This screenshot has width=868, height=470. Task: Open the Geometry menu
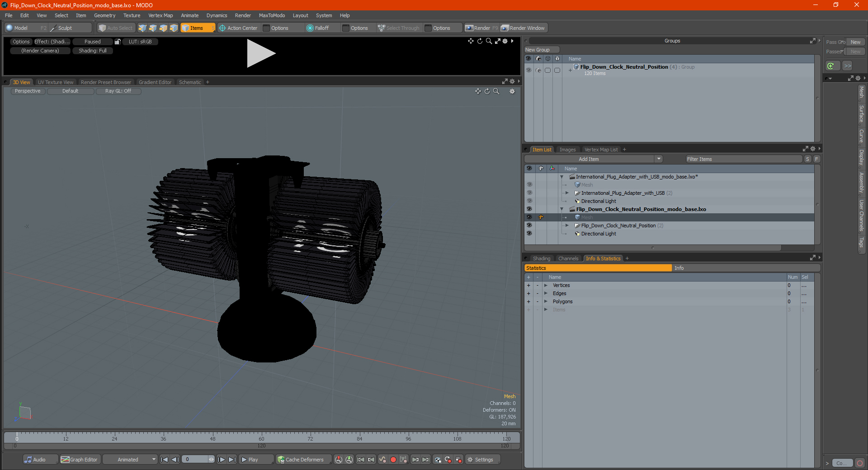[x=104, y=15]
